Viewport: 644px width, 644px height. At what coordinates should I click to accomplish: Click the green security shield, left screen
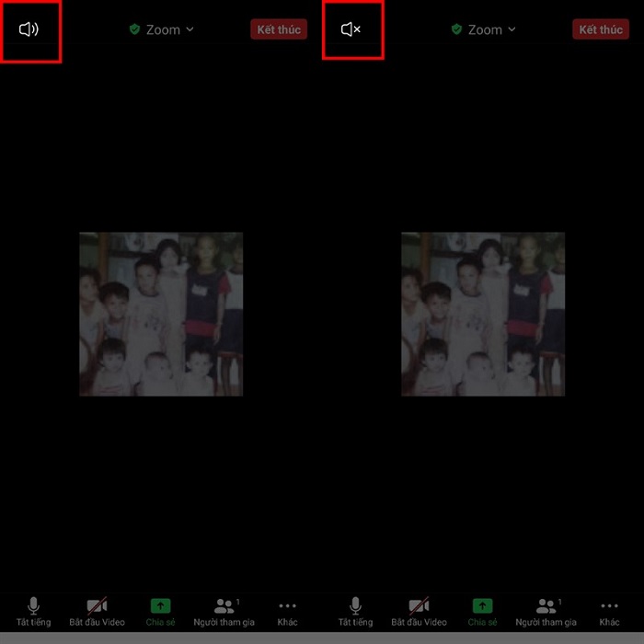coord(134,29)
